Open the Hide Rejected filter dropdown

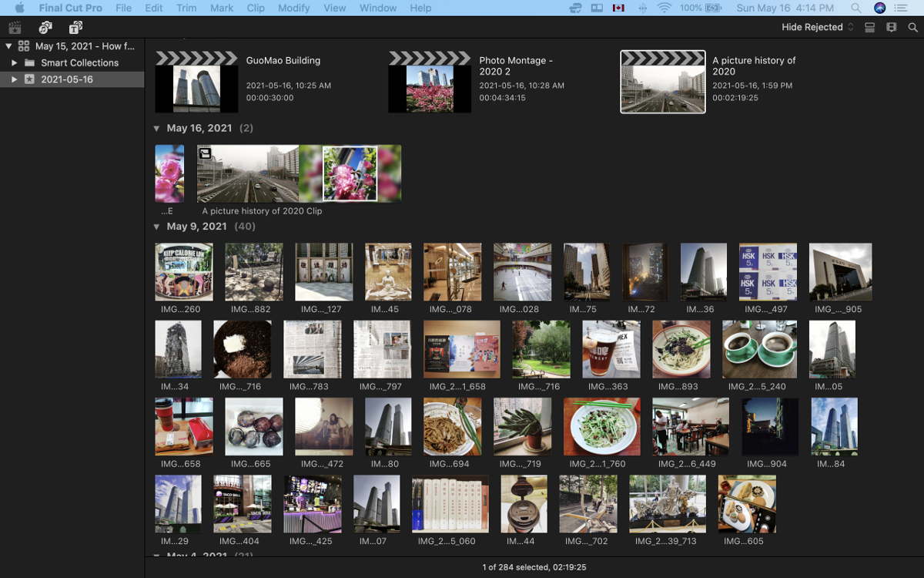(x=818, y=27)
